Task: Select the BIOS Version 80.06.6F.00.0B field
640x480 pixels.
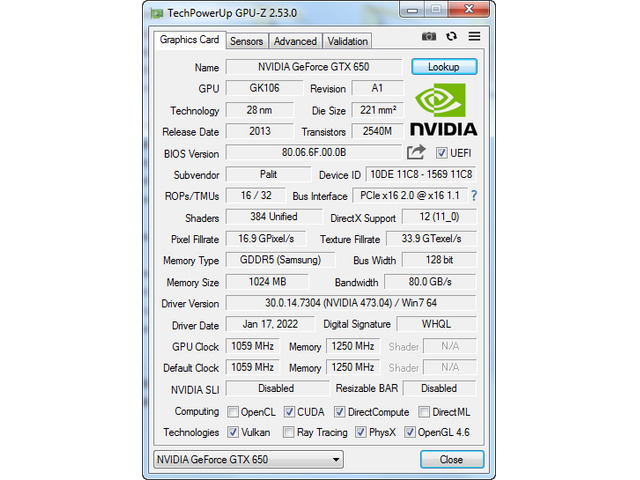Action: pos(314,152)
